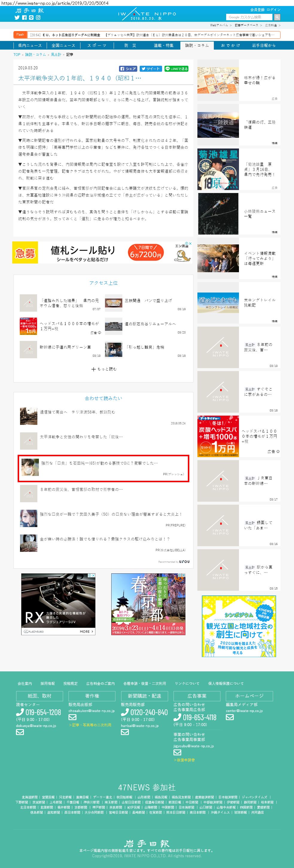Open the Twitter icon in header
The width and height of the screenshot is (294, 868).
(x=17, y=18)
